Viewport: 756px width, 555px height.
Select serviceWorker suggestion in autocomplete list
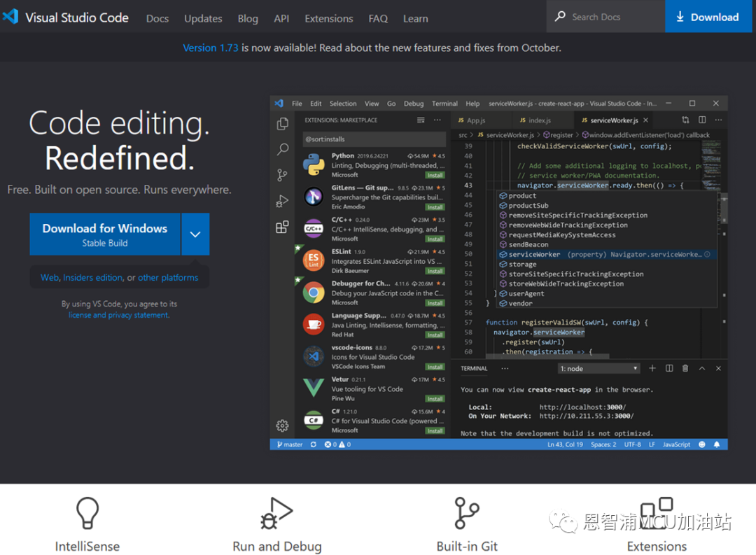pyautogui.click(x=606, y=255)
